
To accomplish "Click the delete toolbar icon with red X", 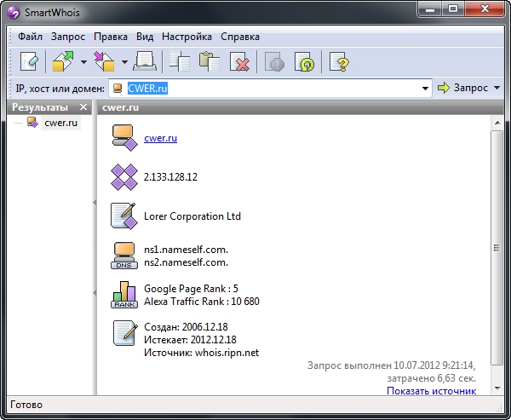I will pos(240,61).
